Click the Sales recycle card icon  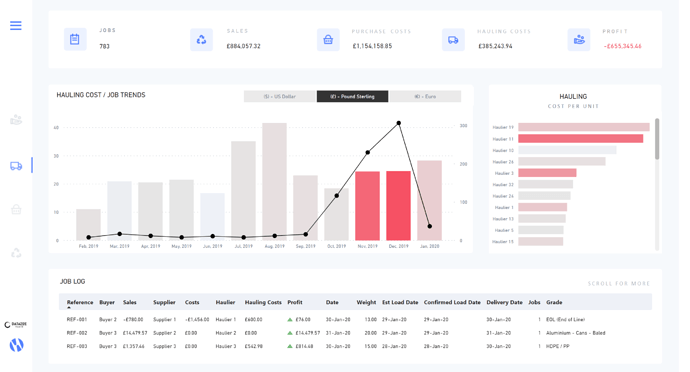tap(202, 40)
